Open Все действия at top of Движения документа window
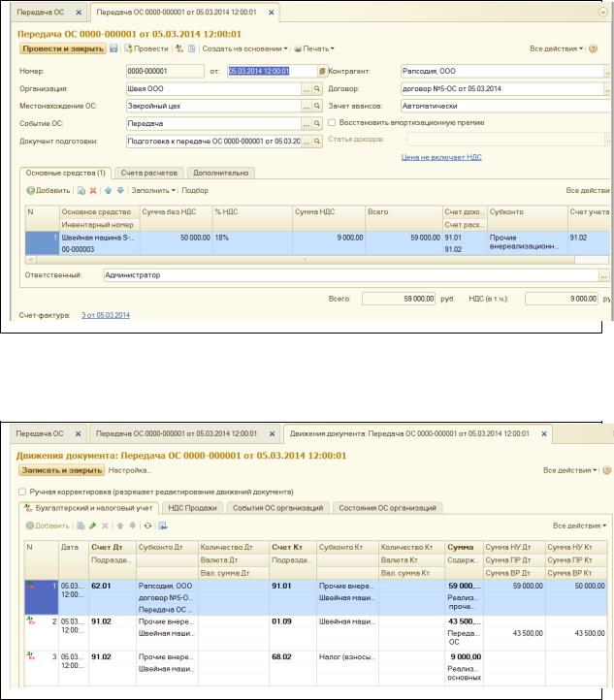This screenshot has width=614, height=700. (x=569, y=470)
